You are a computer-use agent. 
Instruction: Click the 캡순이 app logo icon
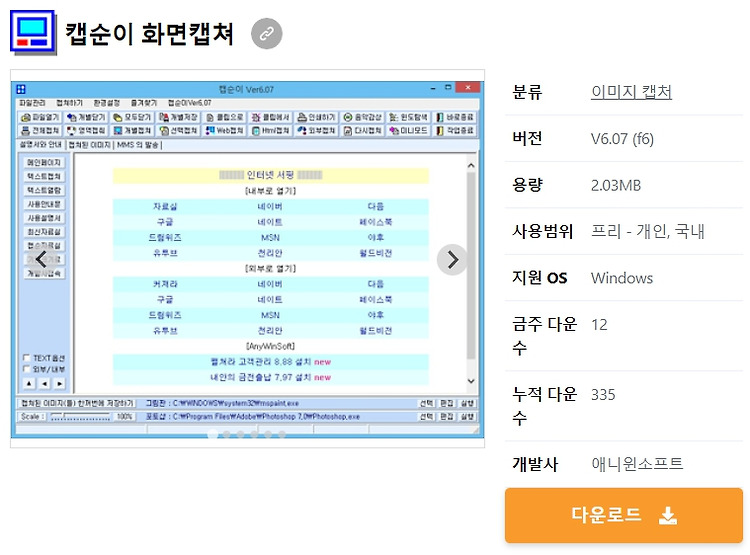pyautogui.click(x=33, y=32)
